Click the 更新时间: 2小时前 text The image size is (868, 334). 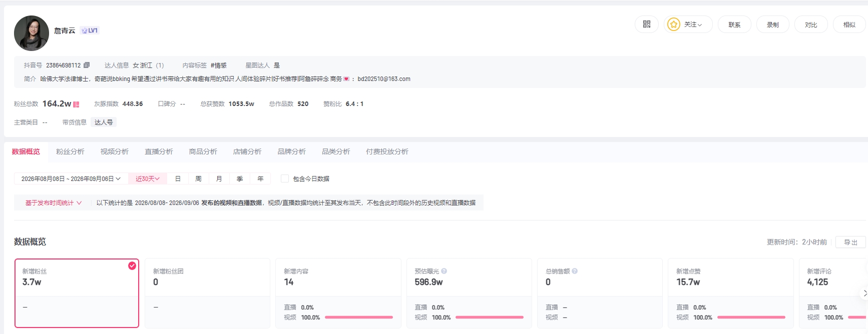(x=797, y=242)
